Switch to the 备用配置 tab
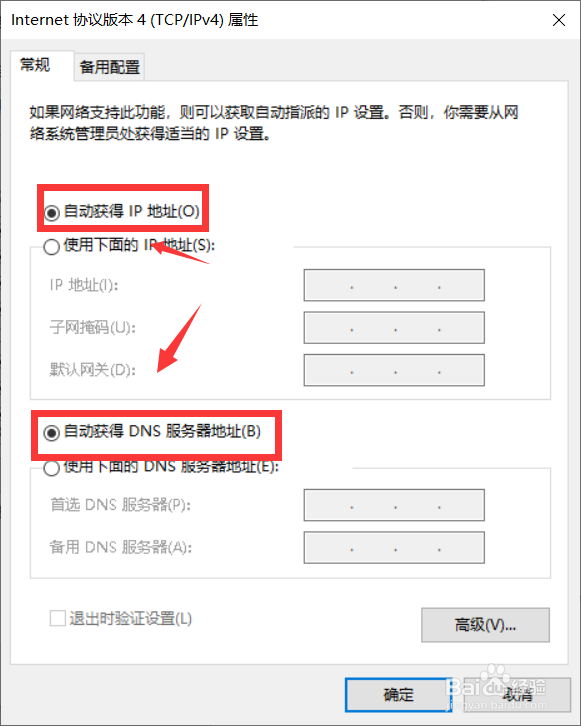Viewport: 581px width, 726px height. 110,67
